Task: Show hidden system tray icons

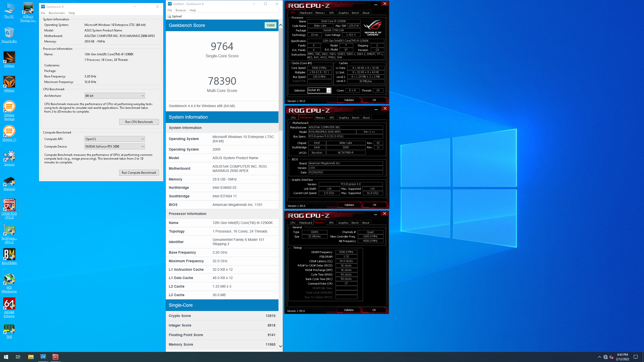Action: click(599, 357)
